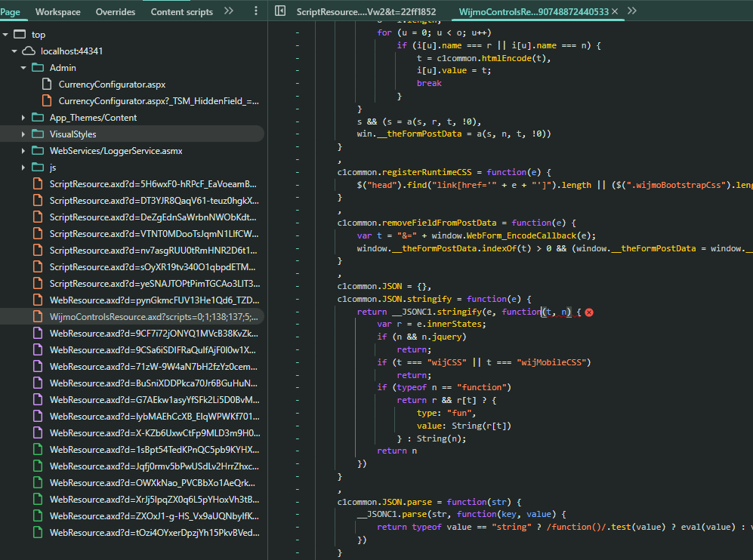753x560 pixels.
Task: Open the Overrides tab
Action: point(116,11)
